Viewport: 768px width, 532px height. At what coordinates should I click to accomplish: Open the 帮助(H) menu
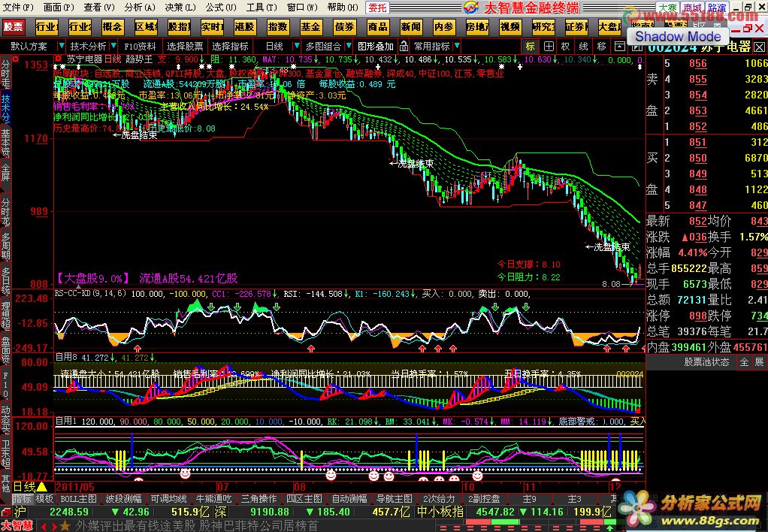coord(343,7)
